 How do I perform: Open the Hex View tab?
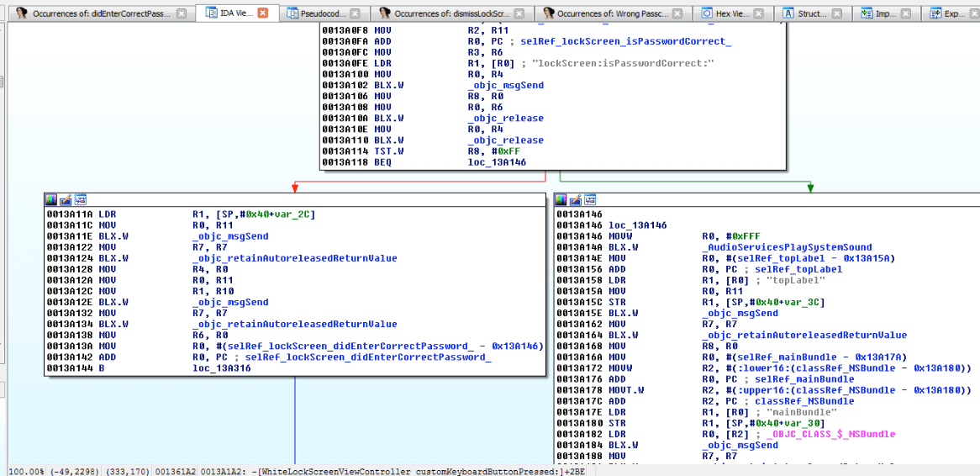pos(730,13)
